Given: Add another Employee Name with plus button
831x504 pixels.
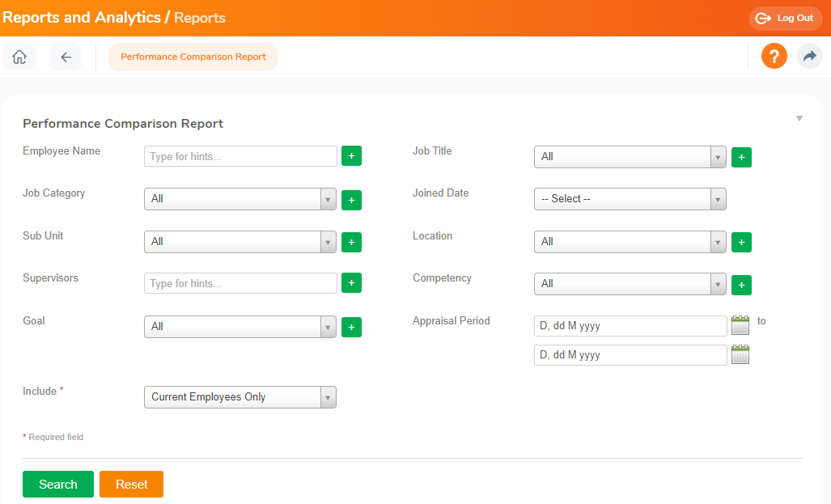Looking at the screenshot, I should (x=351, y=156).
